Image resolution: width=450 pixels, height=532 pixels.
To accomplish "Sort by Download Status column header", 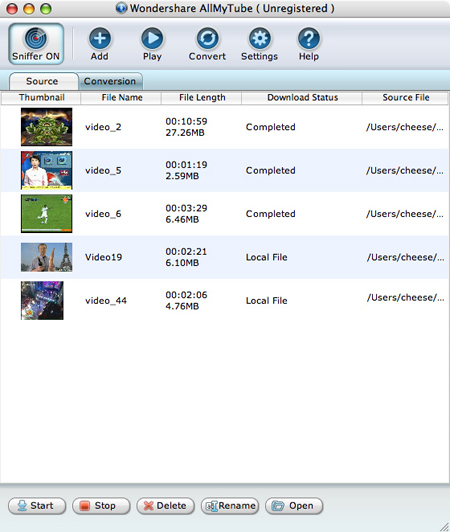I will coord(302,98).
